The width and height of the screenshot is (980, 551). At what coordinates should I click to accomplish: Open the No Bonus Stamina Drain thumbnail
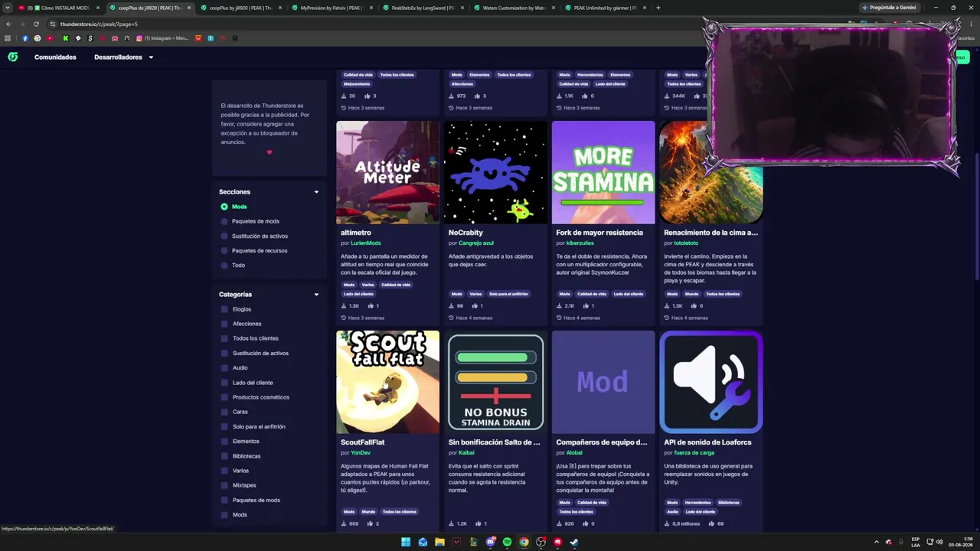(x=496, y=382)
